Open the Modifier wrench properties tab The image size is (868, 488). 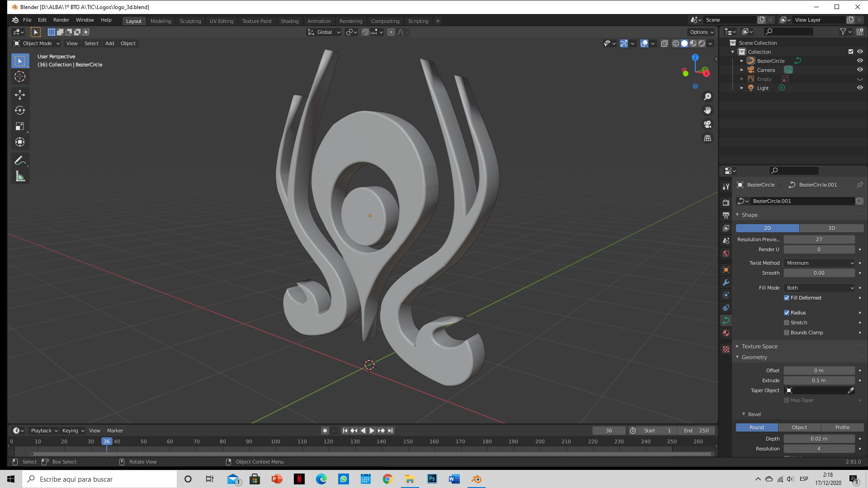tap(726, 282)
